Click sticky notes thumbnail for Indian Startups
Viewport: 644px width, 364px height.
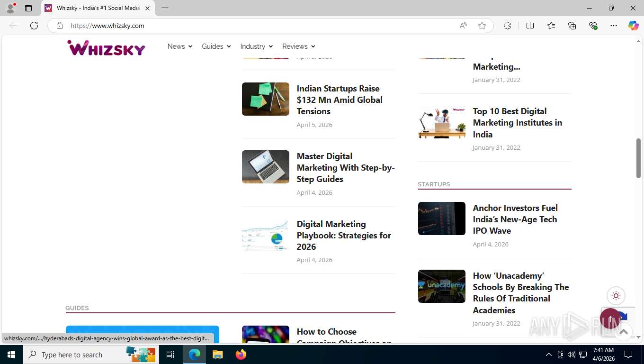tap(266, 99)
